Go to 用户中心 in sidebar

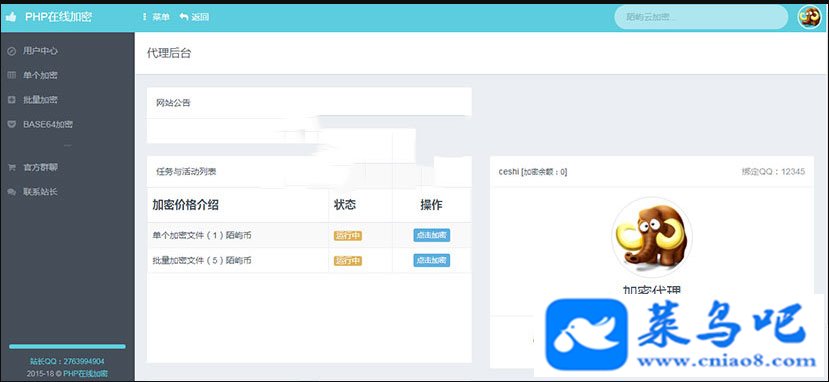(x=40, y=51)
